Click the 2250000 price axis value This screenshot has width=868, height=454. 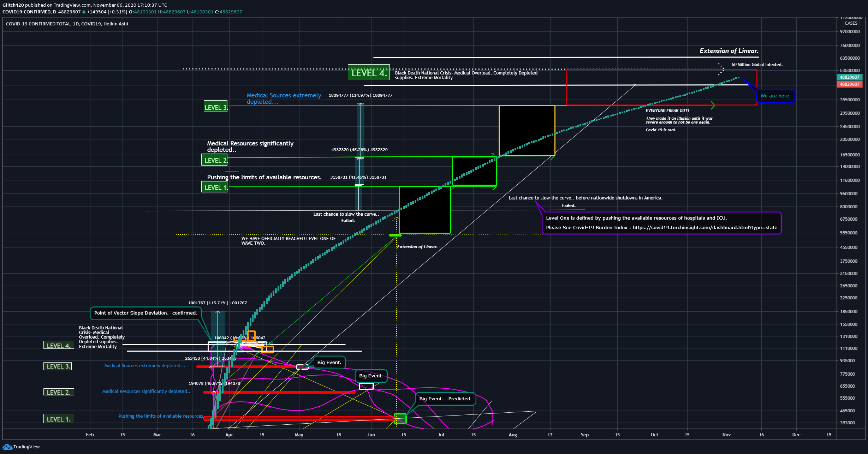click(849, 298)
